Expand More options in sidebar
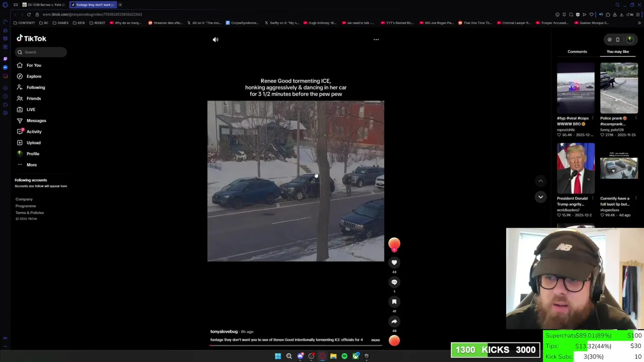644x362 pixels. [x=31, y=165]
